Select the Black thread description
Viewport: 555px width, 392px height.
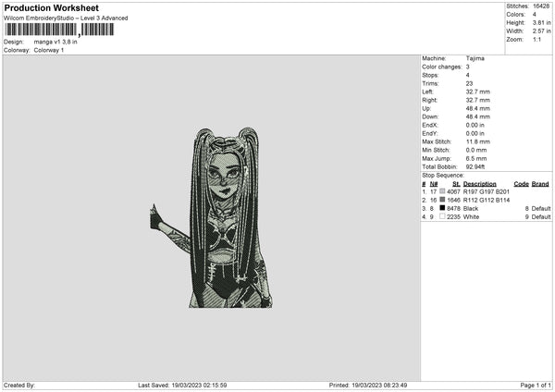(x=471, y=208)
